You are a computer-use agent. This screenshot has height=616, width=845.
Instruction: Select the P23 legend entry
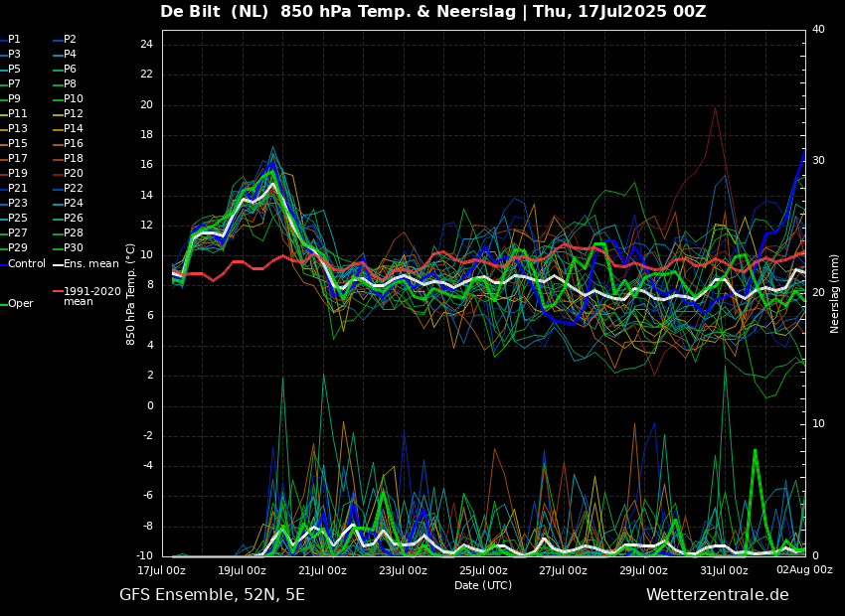pos(14,203)
